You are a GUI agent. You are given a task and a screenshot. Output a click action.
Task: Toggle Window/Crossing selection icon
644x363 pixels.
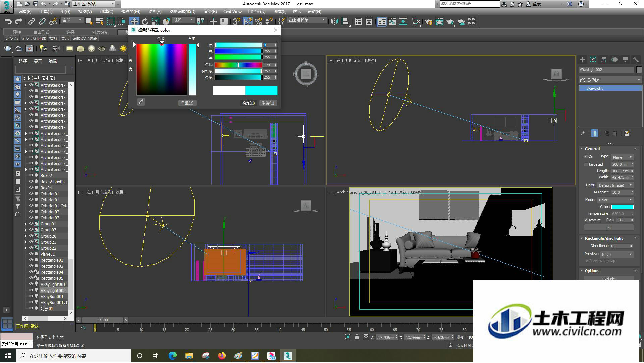click(121, 22)
